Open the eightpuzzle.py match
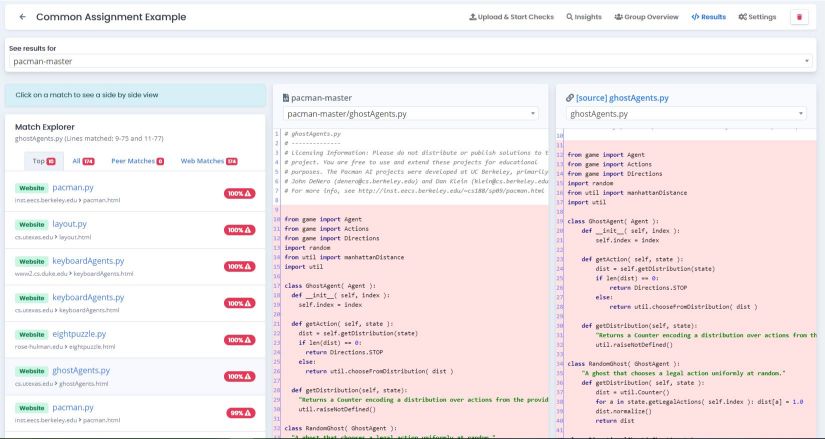 click(79, 334)
